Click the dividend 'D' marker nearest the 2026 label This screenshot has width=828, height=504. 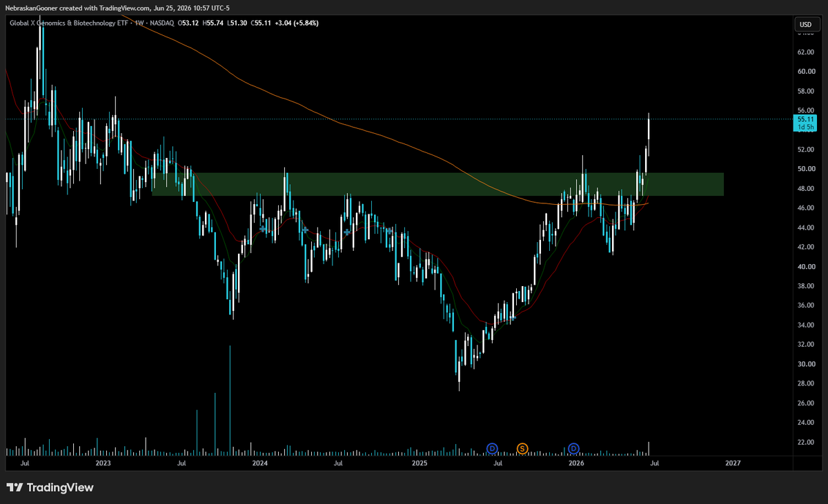pyautogui.click(x=573, y=449)
